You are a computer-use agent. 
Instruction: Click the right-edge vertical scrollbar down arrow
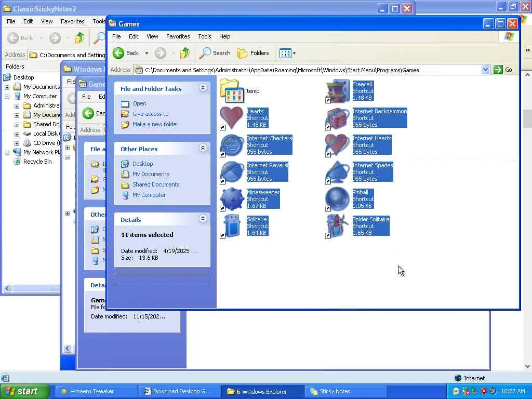click(528, 366)
